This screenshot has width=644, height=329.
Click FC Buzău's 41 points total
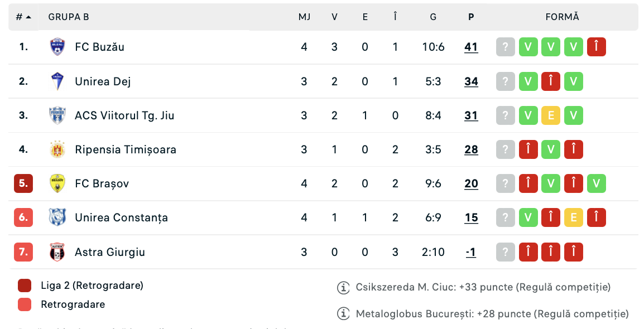(471, 47)
